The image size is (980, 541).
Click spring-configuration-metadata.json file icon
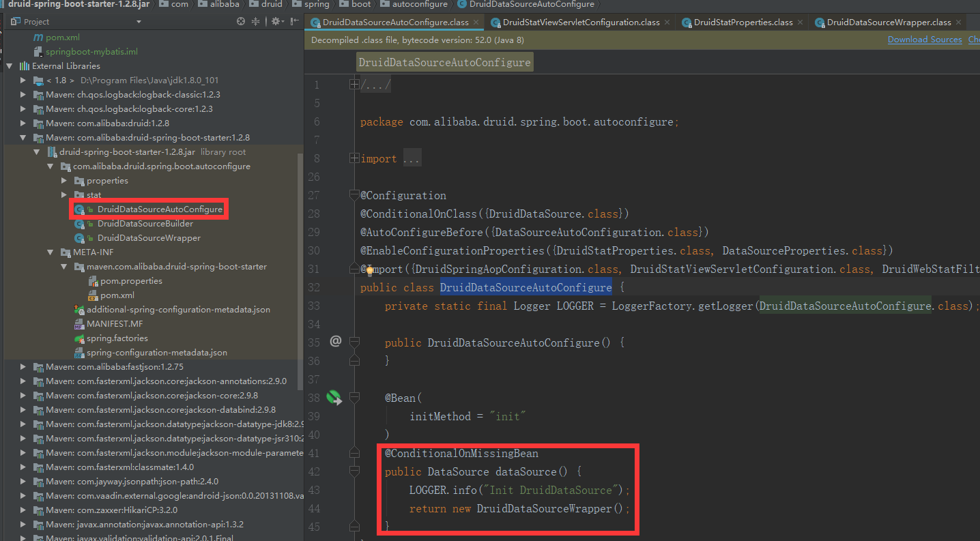79,353
